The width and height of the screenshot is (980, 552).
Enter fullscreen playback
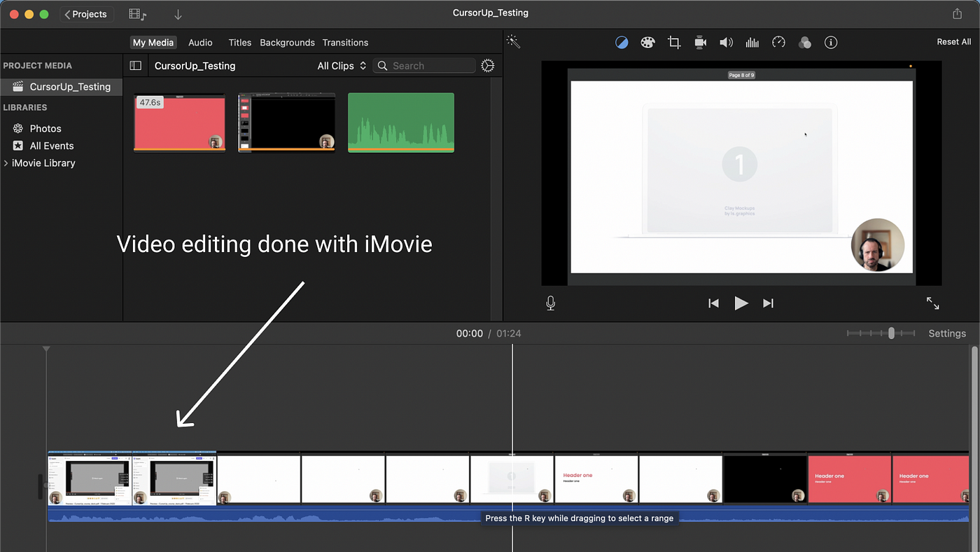pyautogui.click(x=933, y=303)
